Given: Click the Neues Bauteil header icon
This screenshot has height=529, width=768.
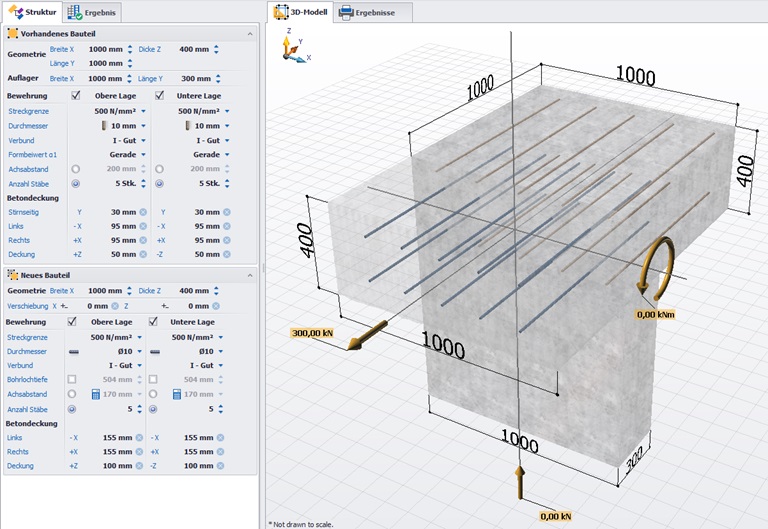Looking at the screenshot, I should 13,275.
